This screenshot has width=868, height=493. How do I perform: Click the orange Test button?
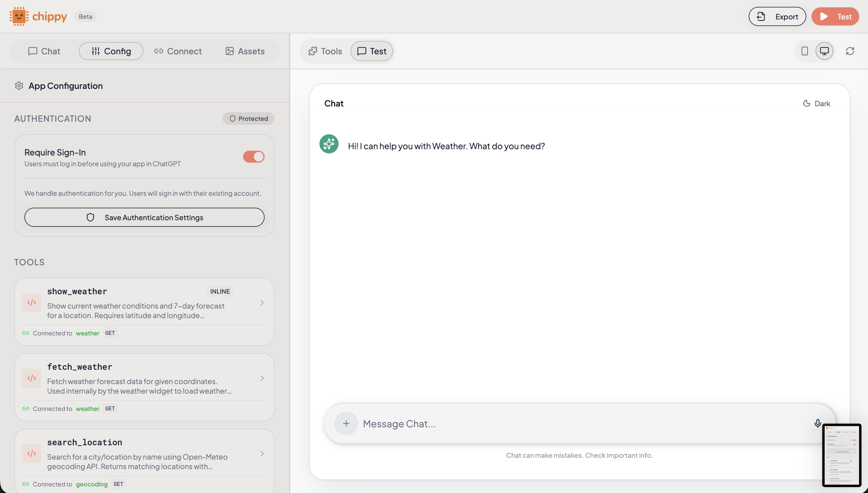pos(835,16)
